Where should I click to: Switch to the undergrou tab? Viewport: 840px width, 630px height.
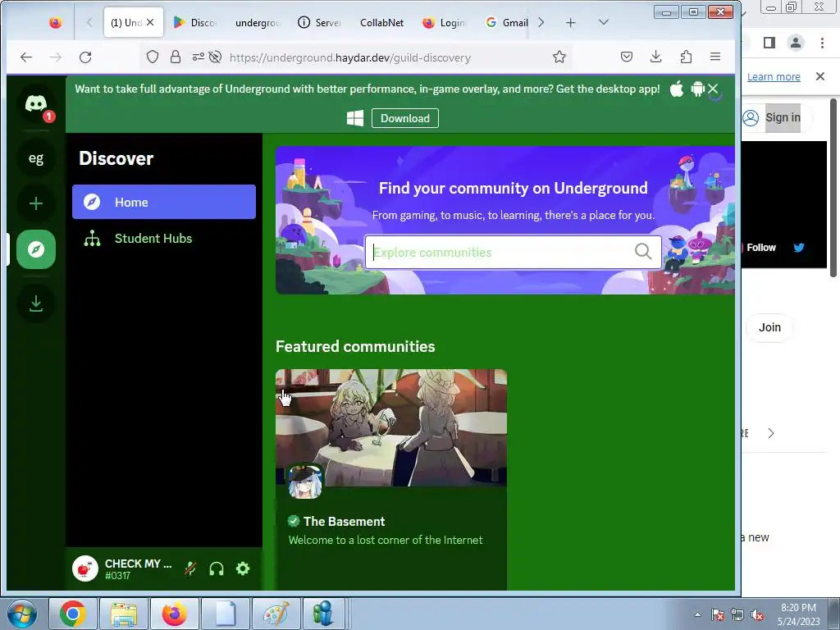(257, 22)
